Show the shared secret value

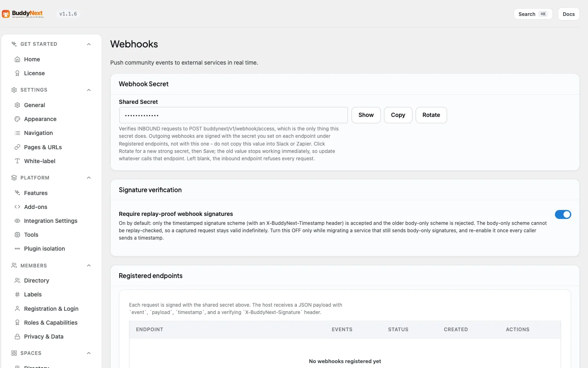click(366, 115)
